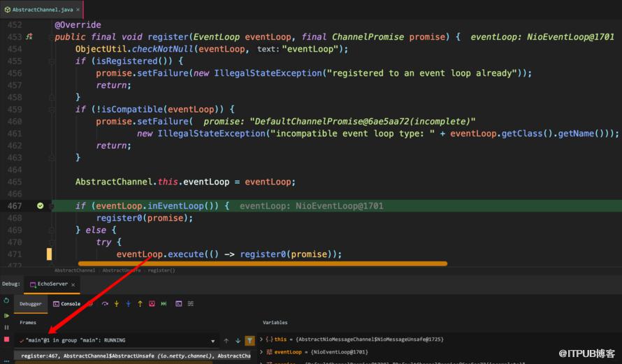Click register() in the breadcrumb

pos(161,270)
